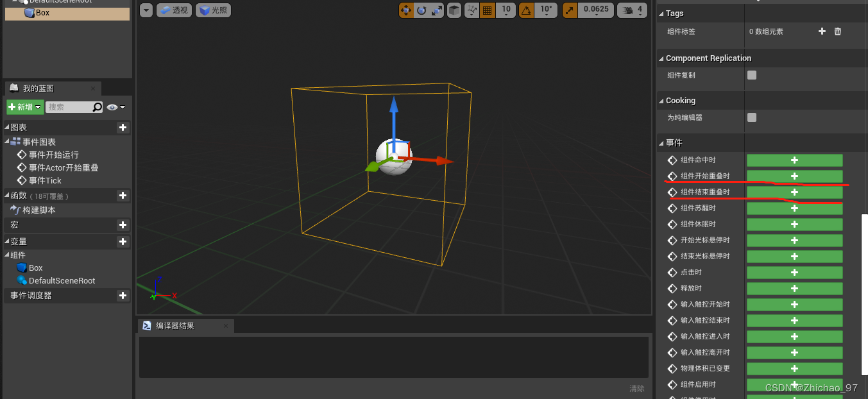Close the 我的蓝图 tab
The width and height of the screenshot is (868, 399).
[92, 89]
